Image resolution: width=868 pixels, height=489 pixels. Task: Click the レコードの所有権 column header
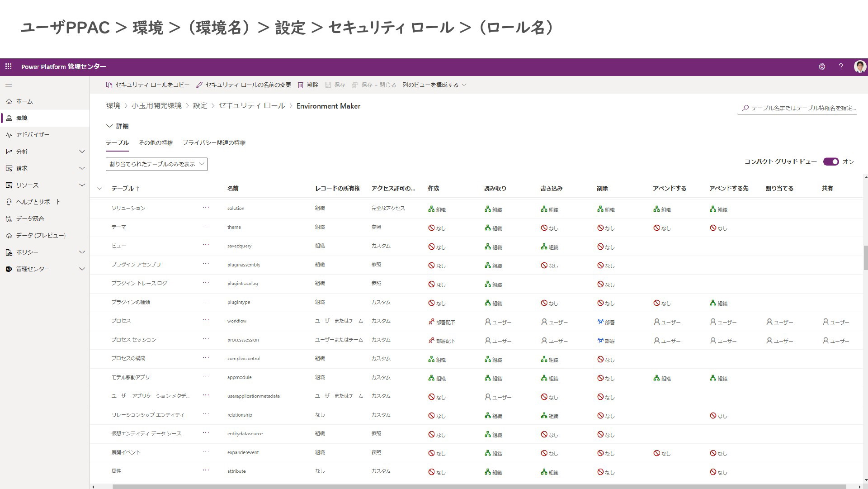337,188
